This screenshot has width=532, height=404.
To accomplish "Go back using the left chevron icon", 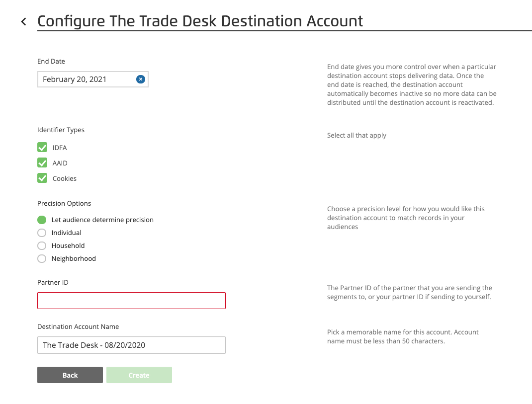I will [23, 22].
